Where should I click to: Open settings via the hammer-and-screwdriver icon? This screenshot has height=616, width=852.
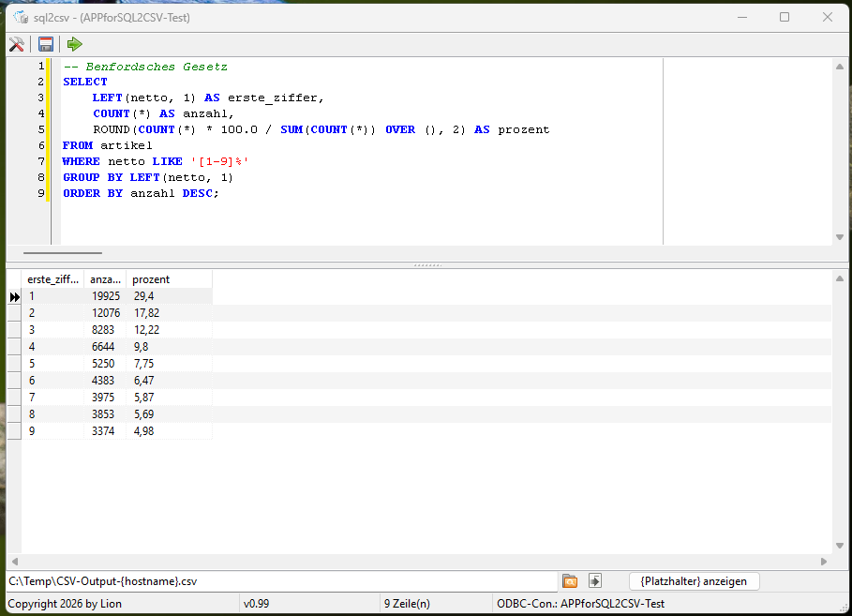(17, 43)
